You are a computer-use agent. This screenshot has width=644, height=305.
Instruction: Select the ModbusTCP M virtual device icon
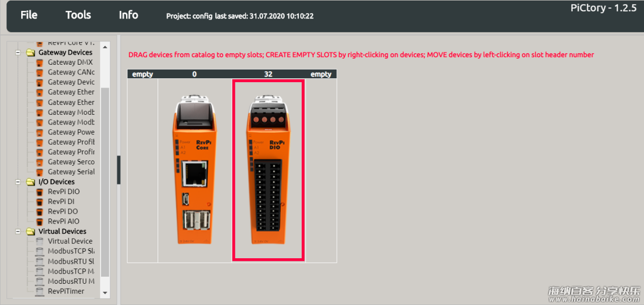pos(40,271)
